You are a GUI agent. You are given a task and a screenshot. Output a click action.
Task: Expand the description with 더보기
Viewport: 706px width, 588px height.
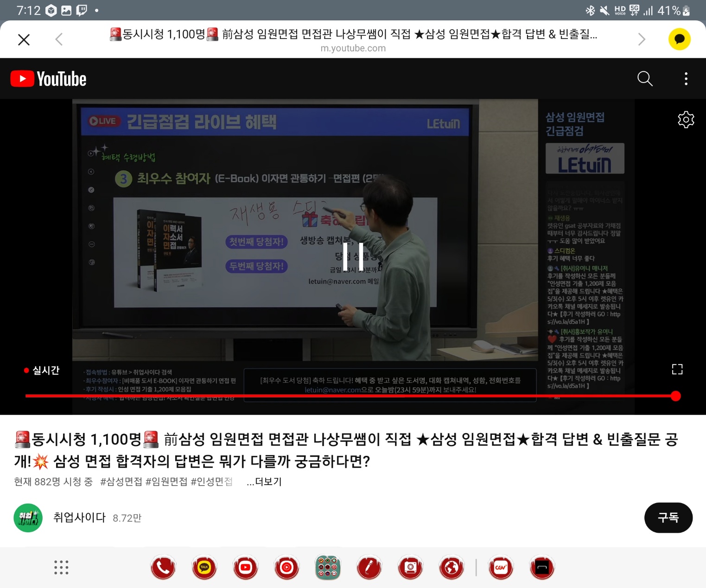pos(264,481)
